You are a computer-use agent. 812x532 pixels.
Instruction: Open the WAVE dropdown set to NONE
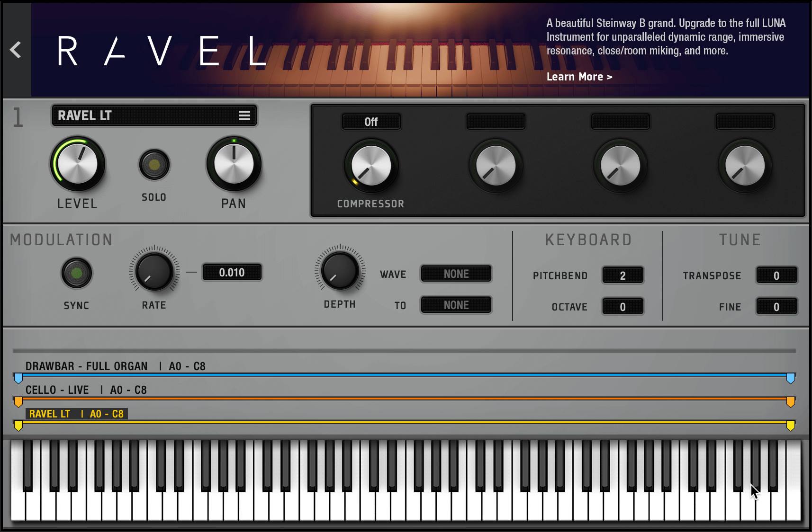pyautogui.click(x=456, y=274)
